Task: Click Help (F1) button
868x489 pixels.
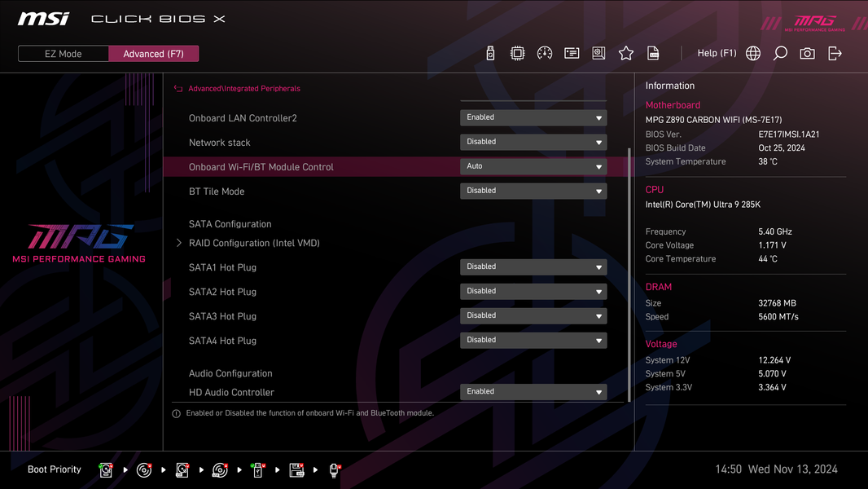Action: click(x=717, y=53)
